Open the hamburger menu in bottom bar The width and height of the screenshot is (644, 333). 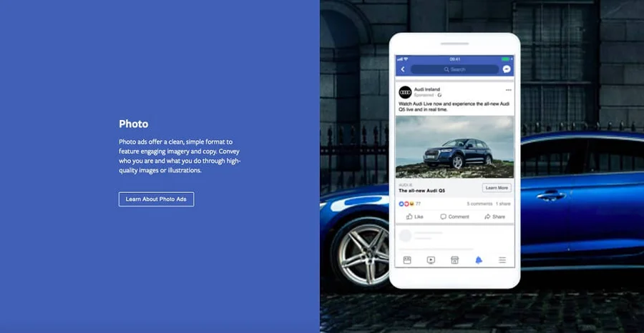502,260
